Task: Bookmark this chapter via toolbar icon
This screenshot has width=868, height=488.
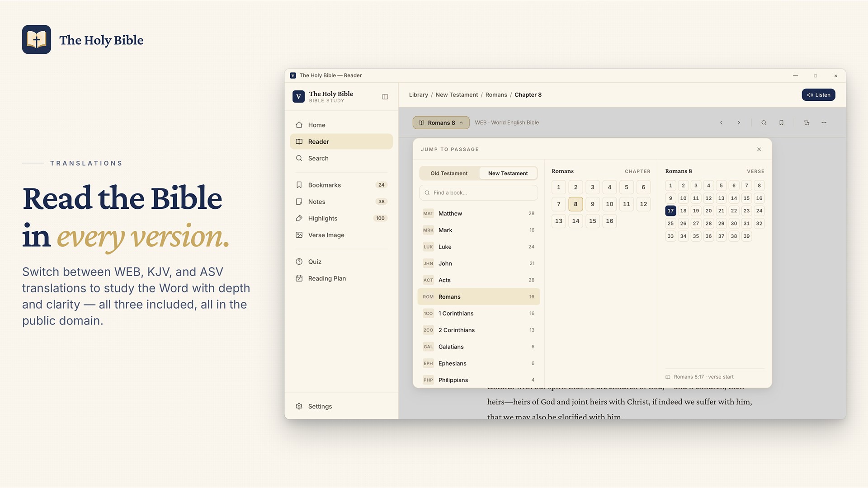Action: (x=781, y=123)
